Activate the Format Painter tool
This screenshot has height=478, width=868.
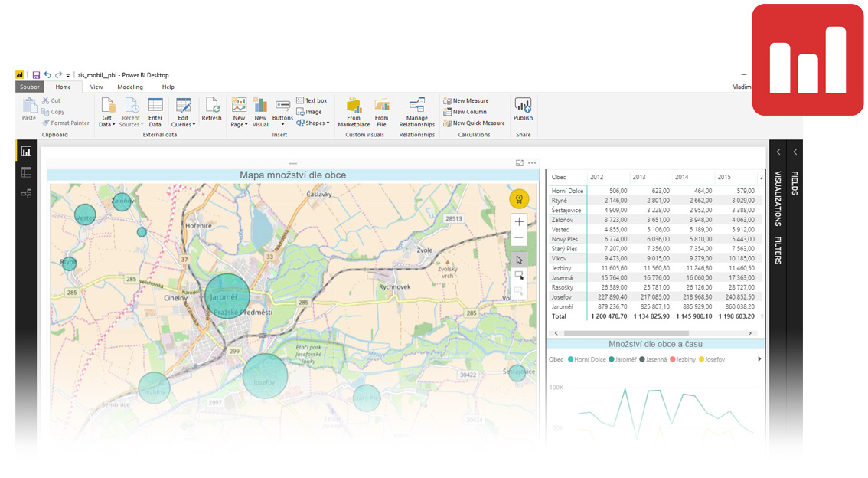coord(65,123)
